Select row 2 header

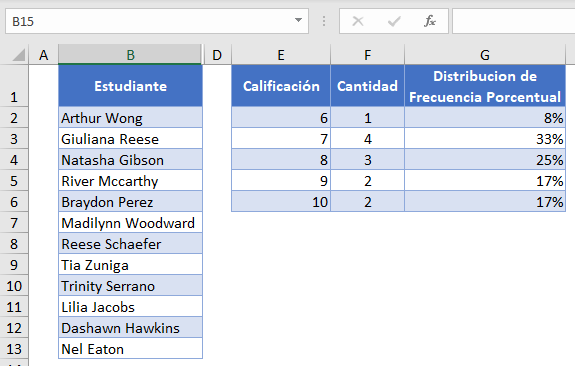point(14,118)
